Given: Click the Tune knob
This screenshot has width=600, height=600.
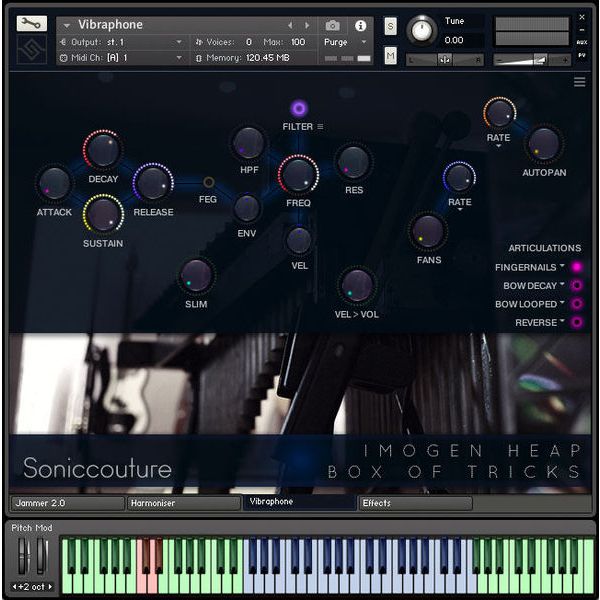Looking at the screenshot, I should tap(421, 31).
